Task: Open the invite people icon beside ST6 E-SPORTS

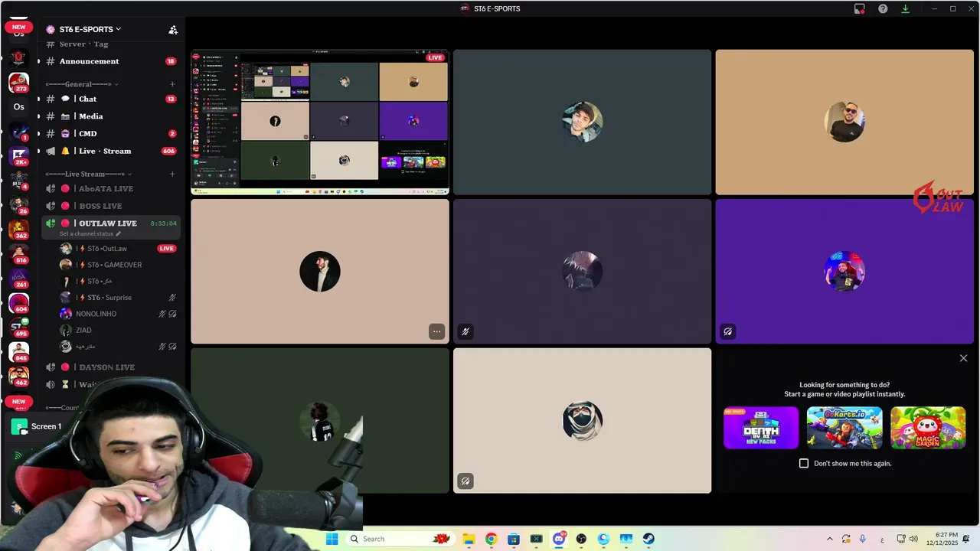Action: [x=173, y=30]
